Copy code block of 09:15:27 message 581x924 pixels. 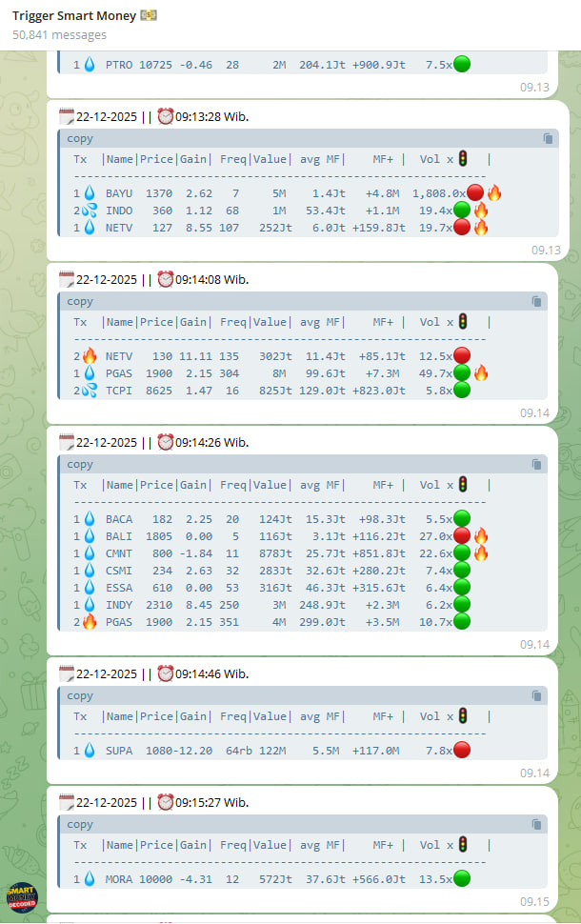tap(537, 824)
